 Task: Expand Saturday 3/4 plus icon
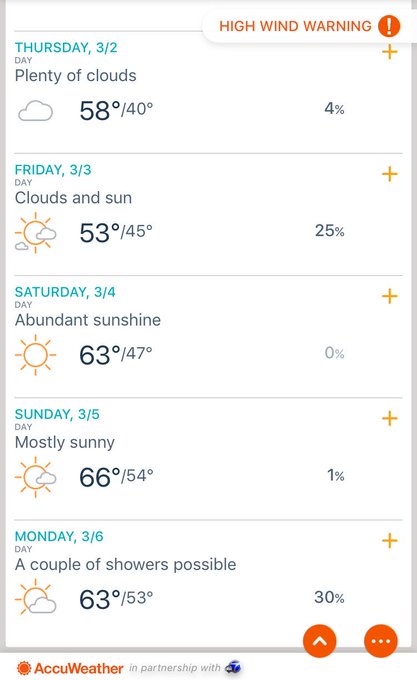(x=389, y=296)
